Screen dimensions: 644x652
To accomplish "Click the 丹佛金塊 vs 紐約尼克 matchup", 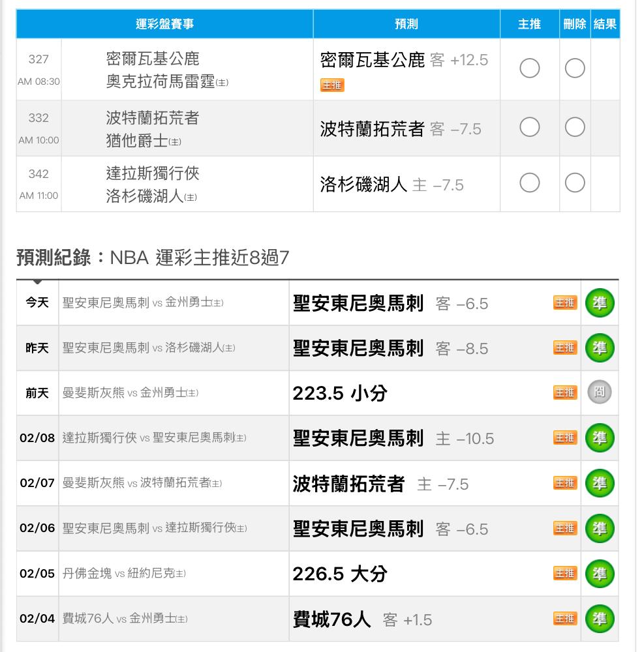I will point(124,574).
